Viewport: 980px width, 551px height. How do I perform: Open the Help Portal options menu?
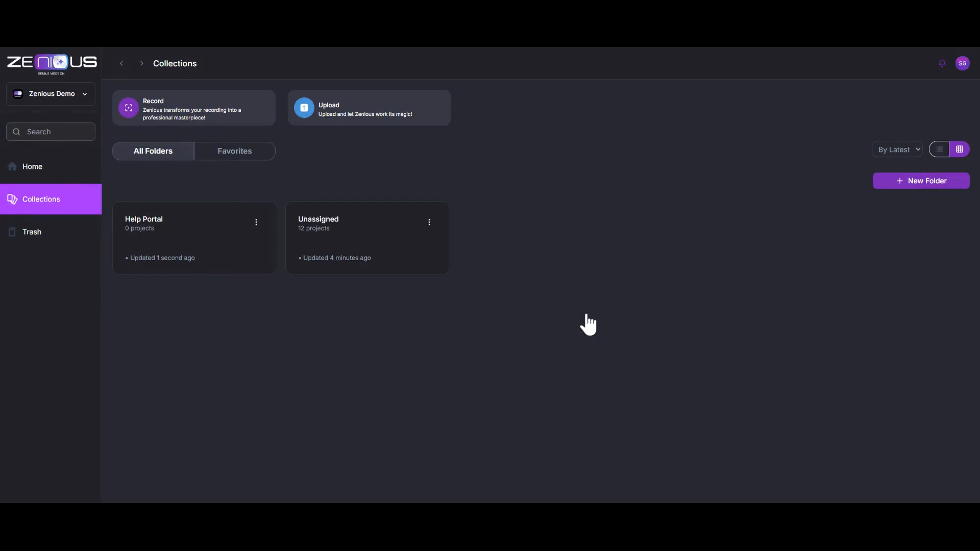[256, 222]
